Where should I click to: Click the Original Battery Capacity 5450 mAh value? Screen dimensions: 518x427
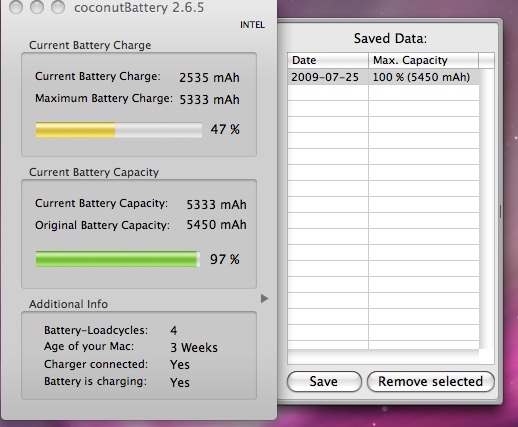pos(216,225)
